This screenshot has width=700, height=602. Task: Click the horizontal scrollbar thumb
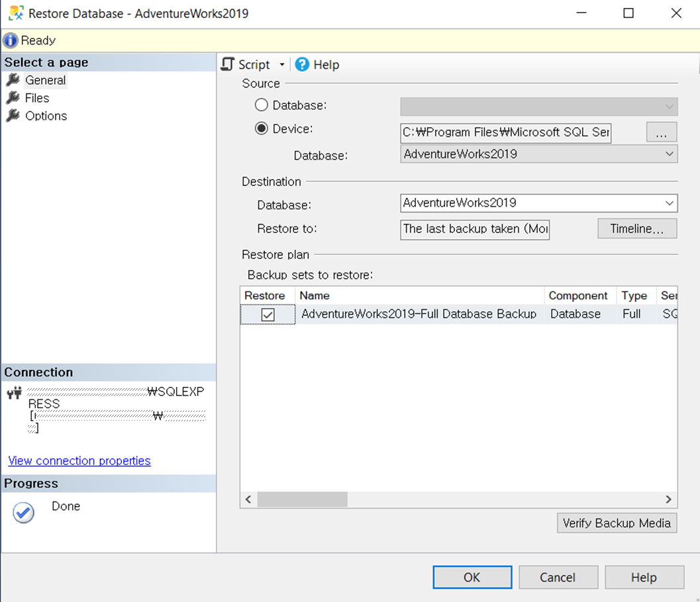point(302,499)
